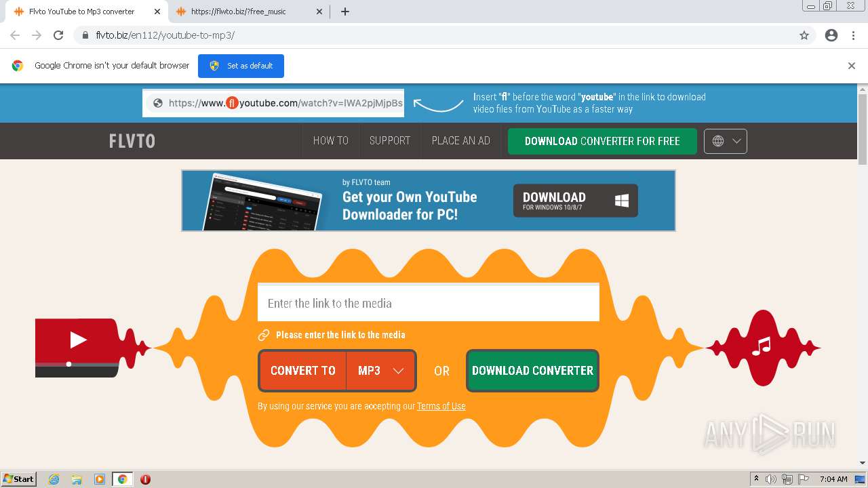Click the address bar URL

click(x=165, y=35)
